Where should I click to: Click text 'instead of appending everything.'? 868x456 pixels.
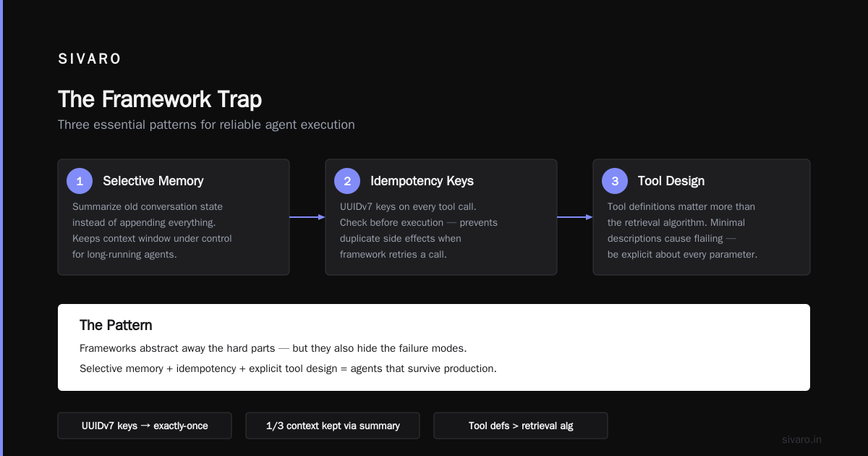(x=144, y=223)
